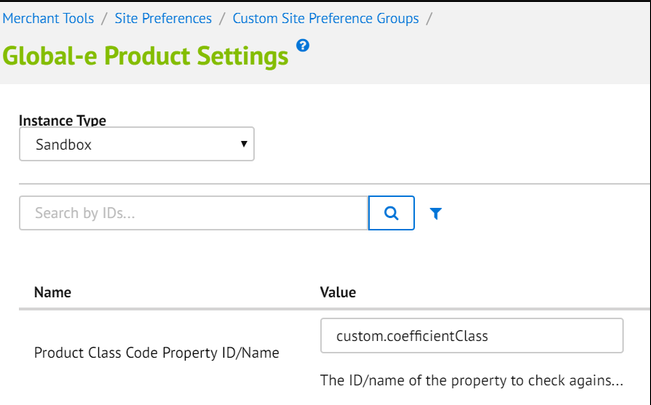Click the Instance Type dropdown arrow
651x405 pixels.
click(244, 144)
